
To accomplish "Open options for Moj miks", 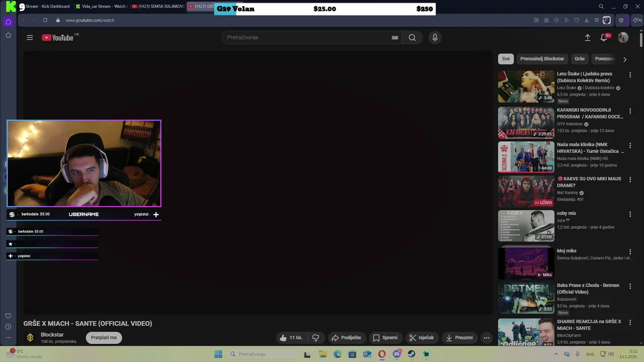I will click(630, 251).
